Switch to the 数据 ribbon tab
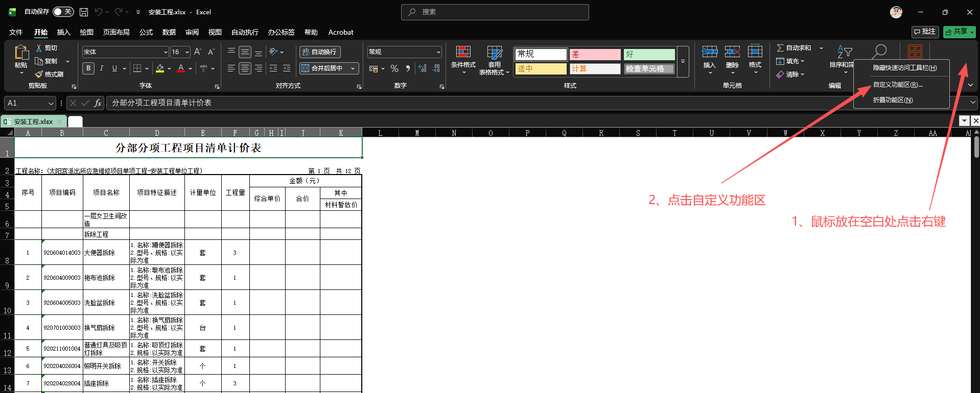Viewport: 980px width, 393px height. pyautogui.click(x=169, y=32)
